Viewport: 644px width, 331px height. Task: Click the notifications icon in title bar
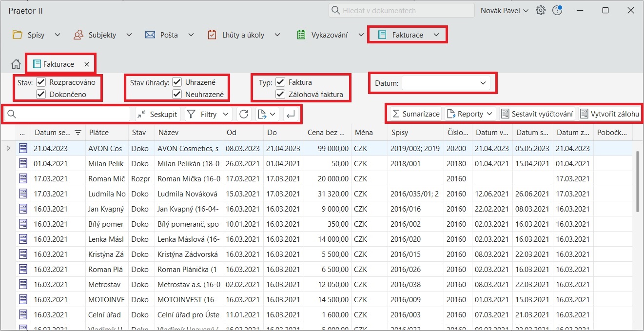pos(557,10)
